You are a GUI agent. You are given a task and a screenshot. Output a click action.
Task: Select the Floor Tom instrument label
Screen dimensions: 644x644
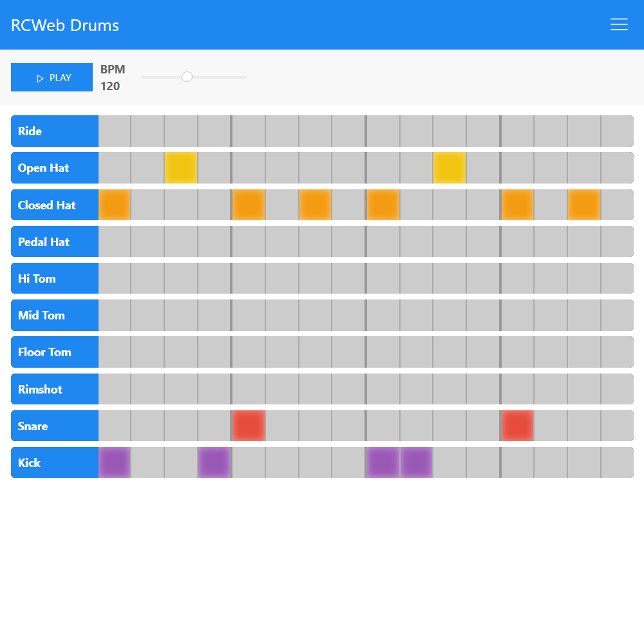tap(54, 352)
